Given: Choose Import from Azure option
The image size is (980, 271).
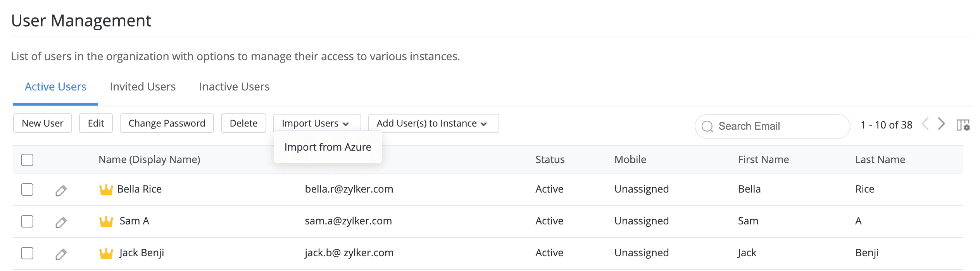Looking at the screenshot, I should [328, 147].
